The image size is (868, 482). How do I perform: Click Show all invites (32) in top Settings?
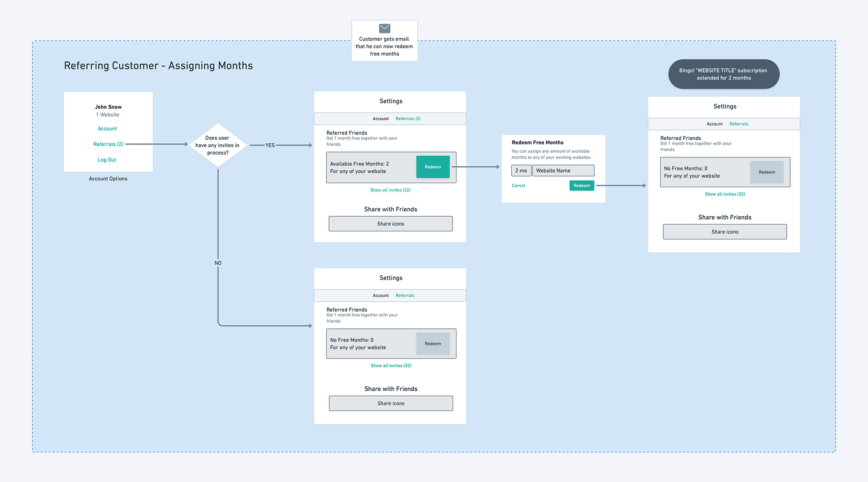pos(390,190)
